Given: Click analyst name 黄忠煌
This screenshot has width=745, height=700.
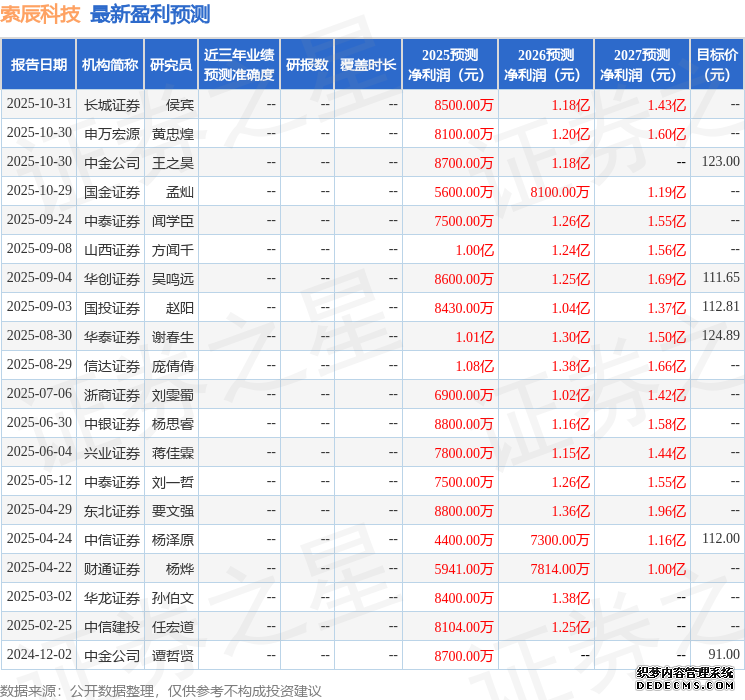Looking at the screenshot, I should click(x=172, y=133).
